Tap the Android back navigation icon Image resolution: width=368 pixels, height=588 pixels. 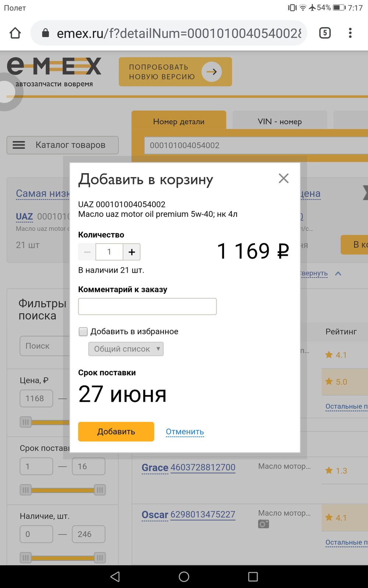click(x=115, y=577)
